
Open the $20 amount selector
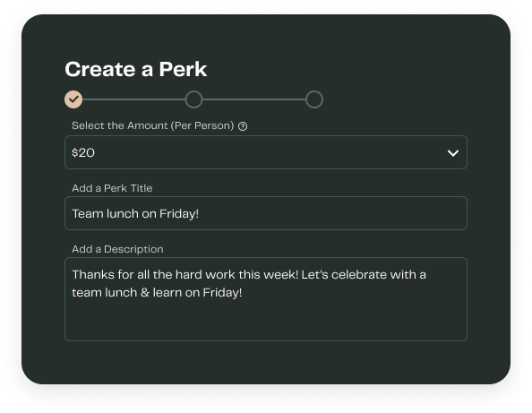[x=266, y=152]
